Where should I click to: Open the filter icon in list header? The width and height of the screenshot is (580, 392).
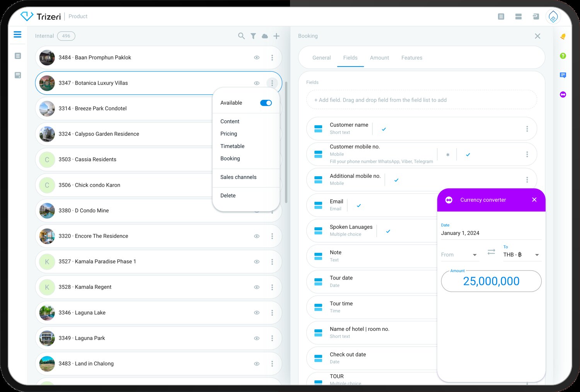point(253,36)
